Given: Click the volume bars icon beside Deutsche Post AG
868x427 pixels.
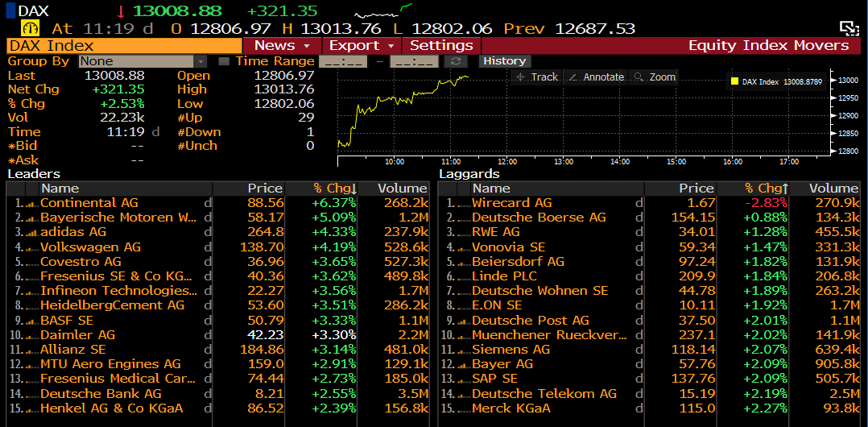Looking at the screenshot, I should tap(464, 321).
